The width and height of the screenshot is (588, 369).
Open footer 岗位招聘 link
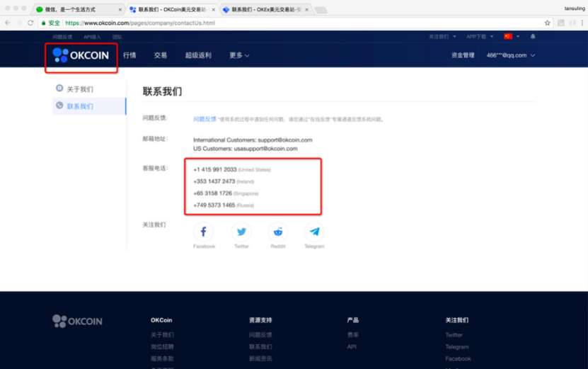[x=162, y=347]
